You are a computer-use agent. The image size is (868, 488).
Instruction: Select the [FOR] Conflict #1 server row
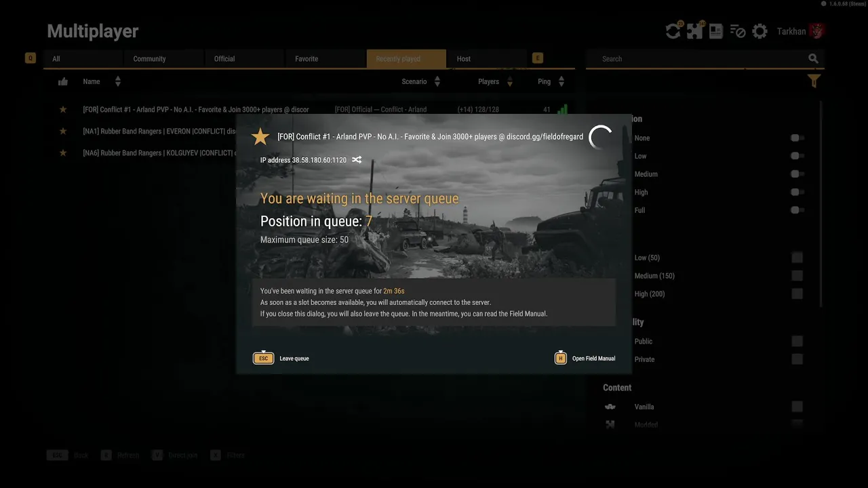point(309,109)
